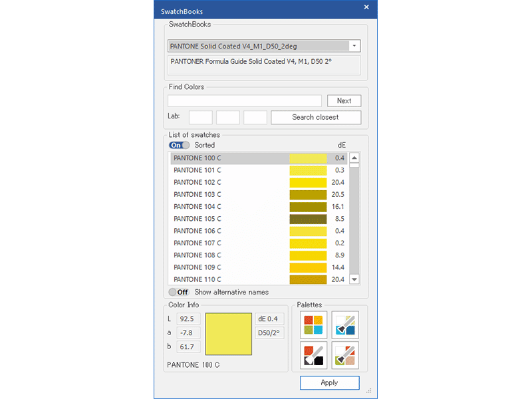
Task: Click the red and black eyedropper palette icon
Action: pos(313,355)
